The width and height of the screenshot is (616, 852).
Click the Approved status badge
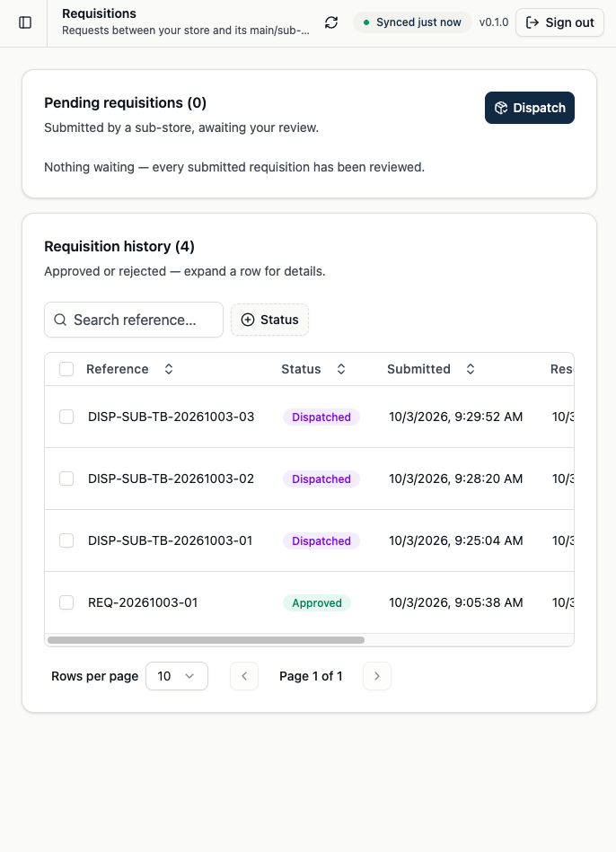coord(317,602)
